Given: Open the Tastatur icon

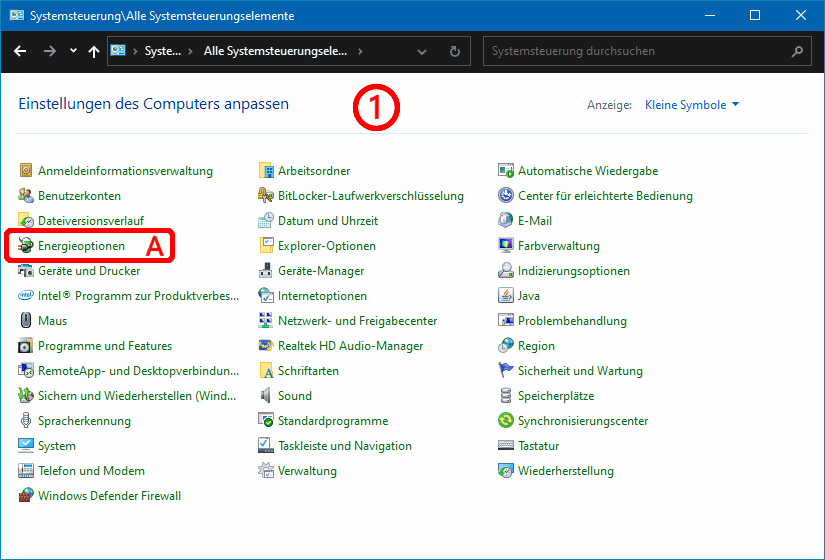Looking at the screenshot, I should tap(507, 446).
